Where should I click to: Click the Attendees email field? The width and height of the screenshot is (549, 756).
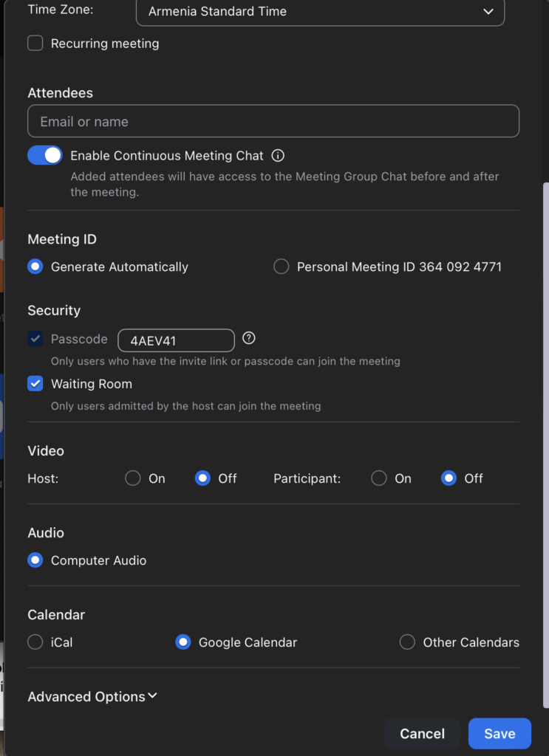click(x=273, y=120)
